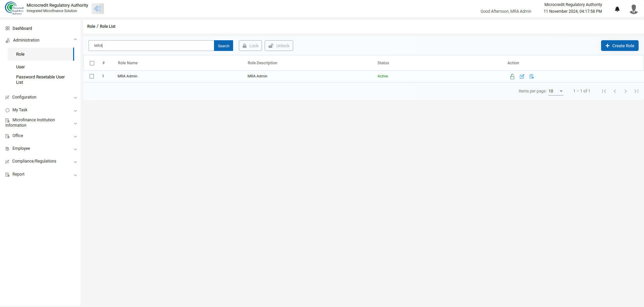Go to the first page of results
Viewport: 644px width, 307px height.
(604, 91)
